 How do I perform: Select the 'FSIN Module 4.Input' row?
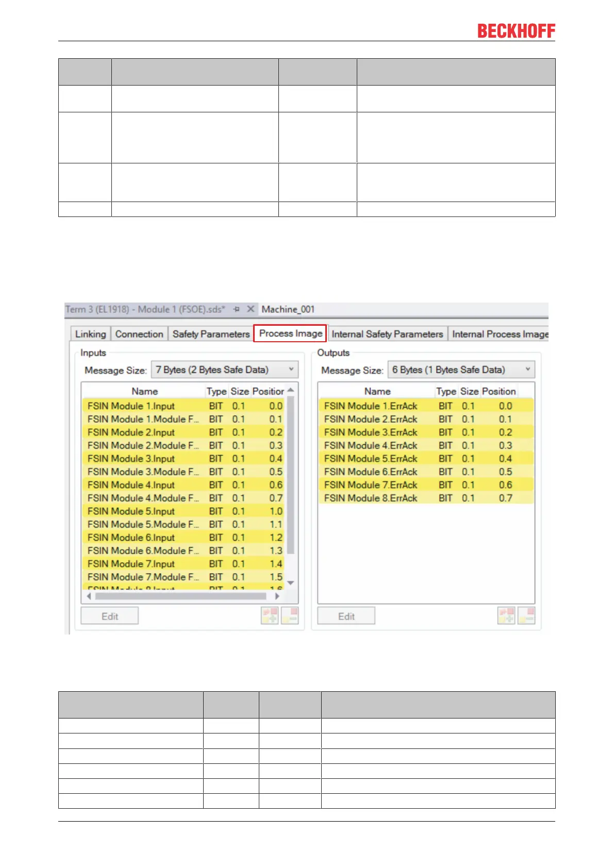pyautogui.click(x=184, y=485)
